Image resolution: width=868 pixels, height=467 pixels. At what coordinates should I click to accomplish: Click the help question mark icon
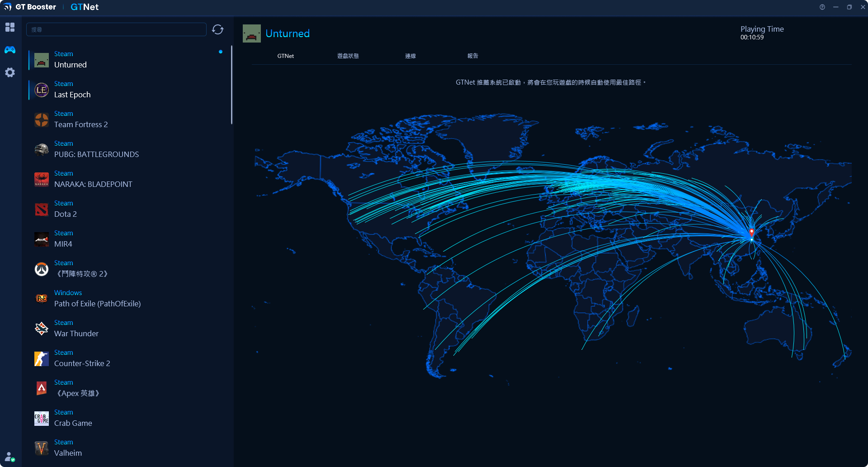(x=822, y=7)
